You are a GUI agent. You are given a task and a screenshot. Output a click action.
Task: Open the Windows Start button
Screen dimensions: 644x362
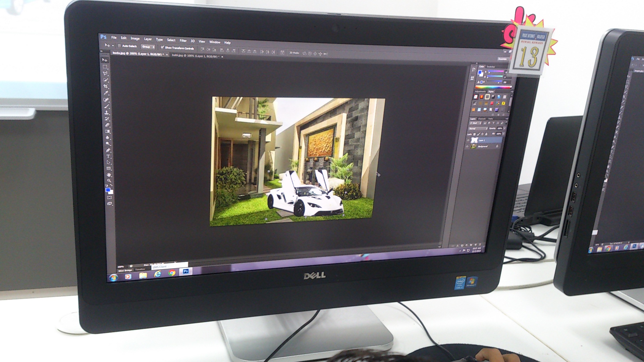click(113, 278)
